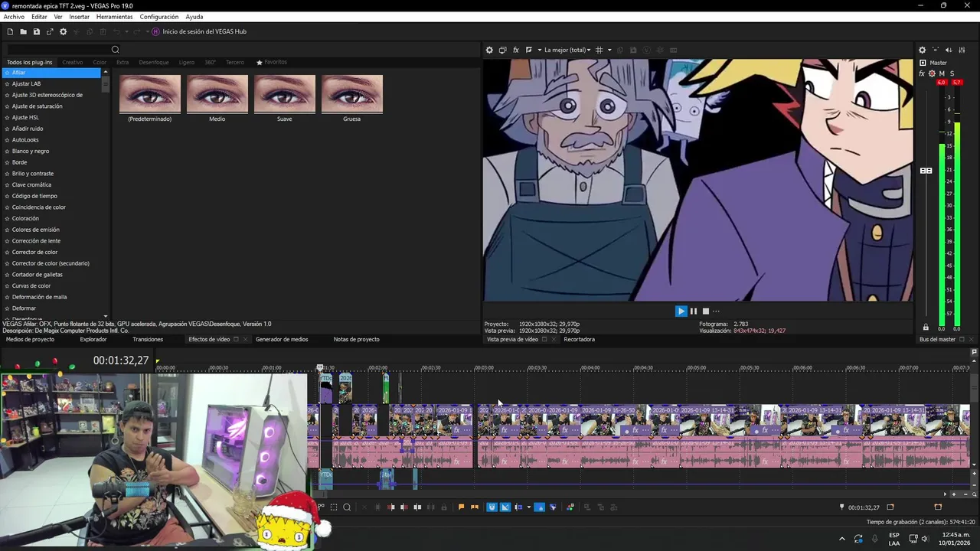The width and height of the screenshot is (980, 551).
Task: Open the mixer faders layout icon
Action: [x=962, y=50]
